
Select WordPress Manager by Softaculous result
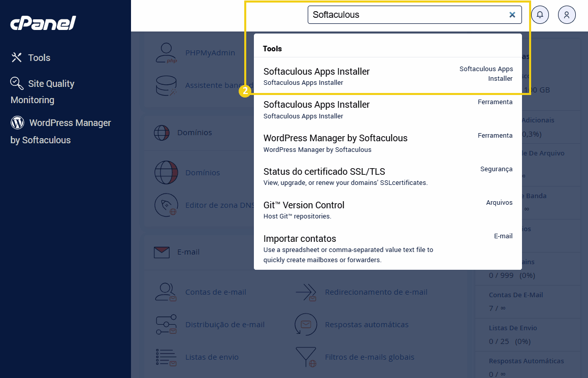pos(388,143)
